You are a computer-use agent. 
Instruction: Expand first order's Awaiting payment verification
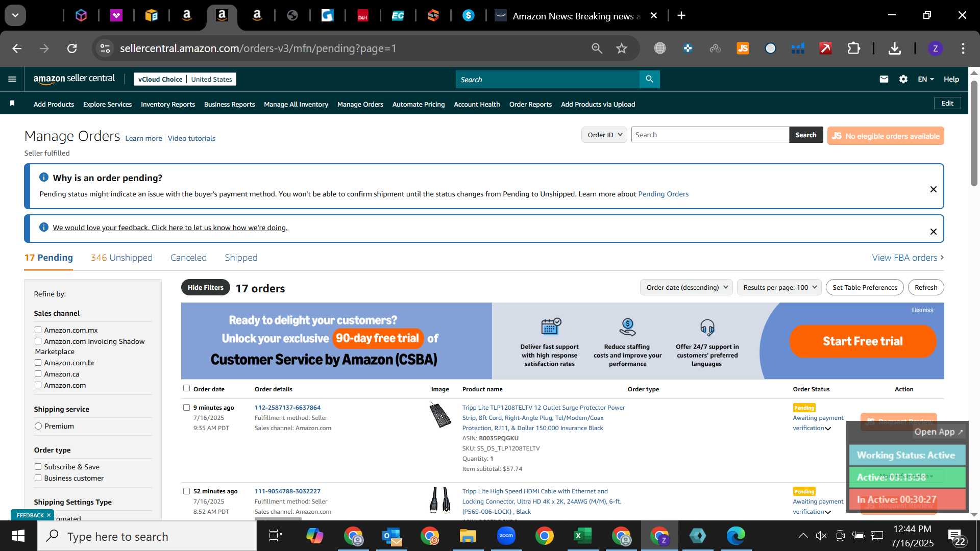tap(827, 428)
